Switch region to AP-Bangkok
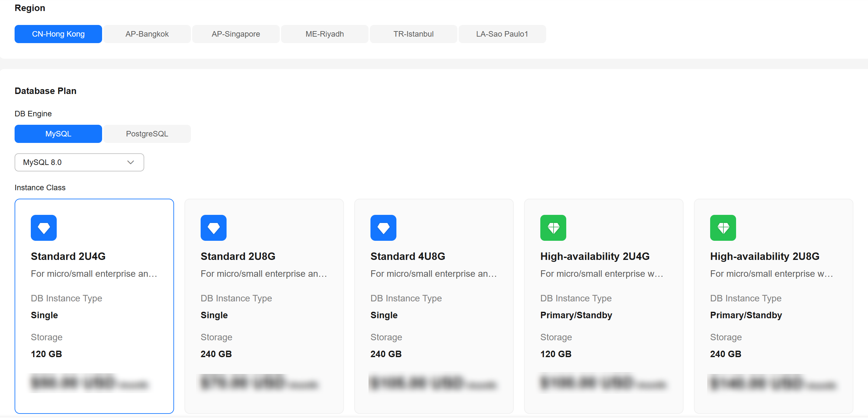 tap(147, 34)
